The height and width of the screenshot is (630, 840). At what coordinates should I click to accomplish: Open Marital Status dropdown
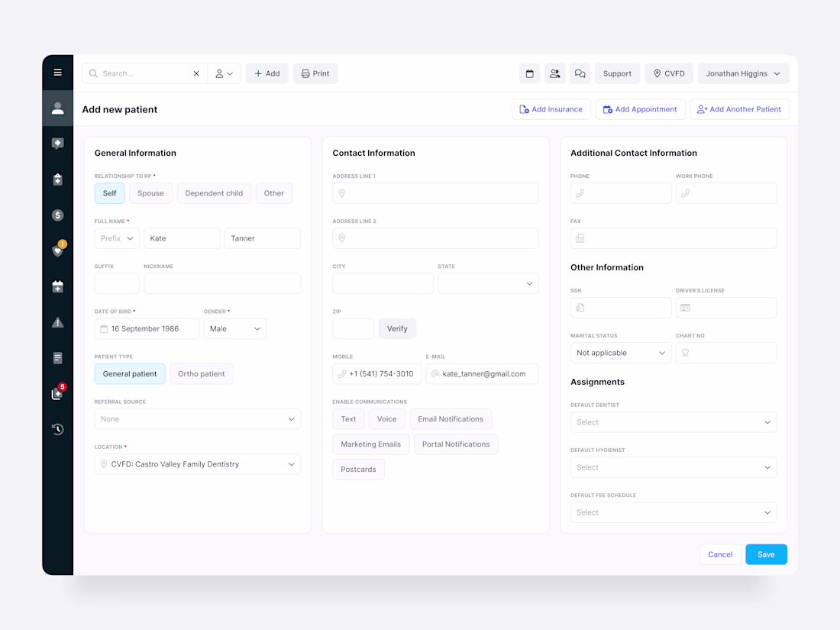[x=620, y=353]
